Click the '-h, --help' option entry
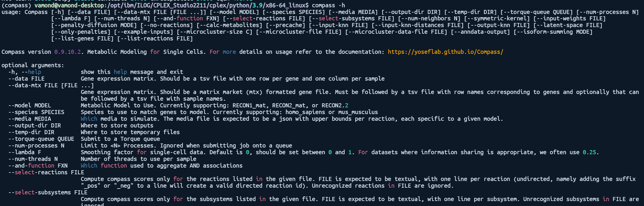The image size is (644, 206). (x=25, y=72)
